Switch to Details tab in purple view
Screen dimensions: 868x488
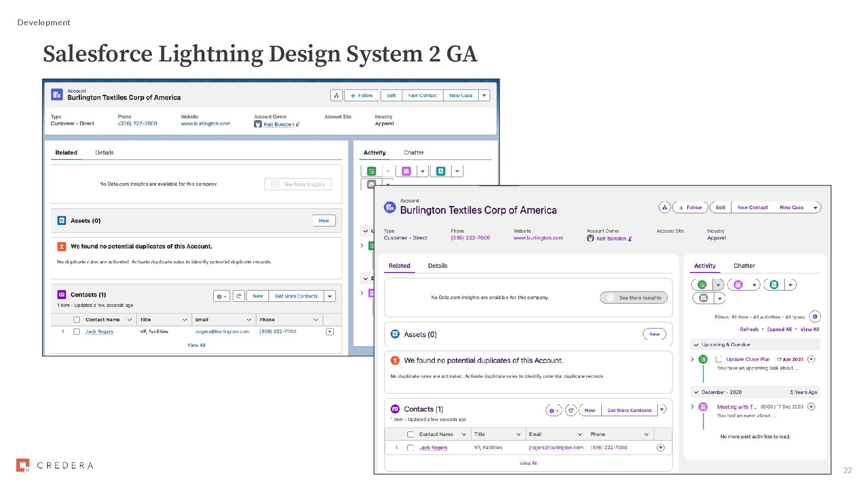[x=437, y=266]
